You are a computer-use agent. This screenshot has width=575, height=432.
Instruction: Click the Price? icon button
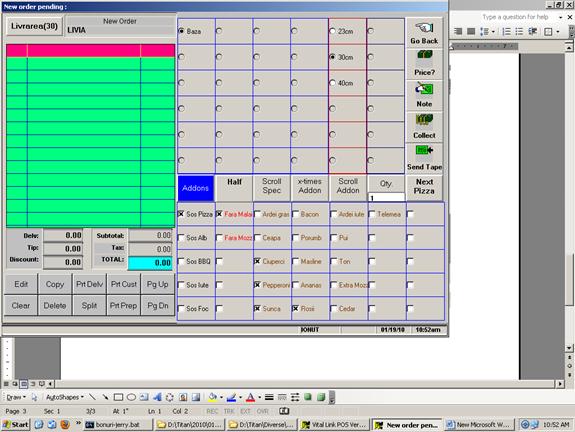[x=424, y=63]
